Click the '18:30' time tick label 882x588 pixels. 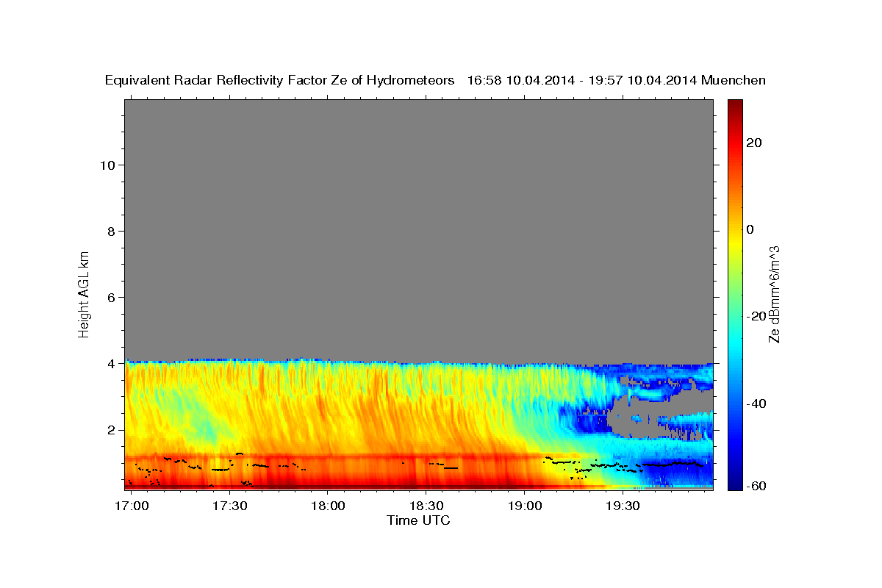[x=426, y=506]
